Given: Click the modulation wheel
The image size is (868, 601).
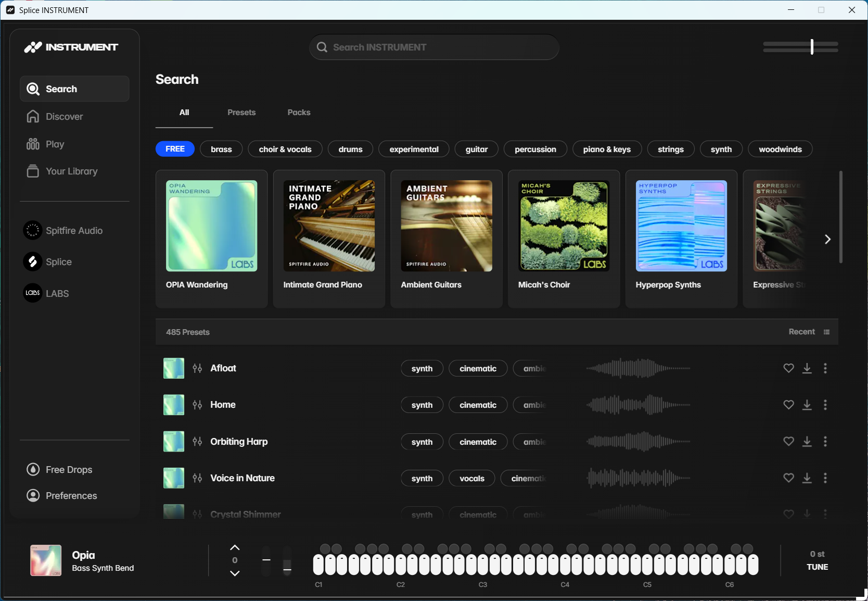Looking at the screenshot, I should 287,561.
